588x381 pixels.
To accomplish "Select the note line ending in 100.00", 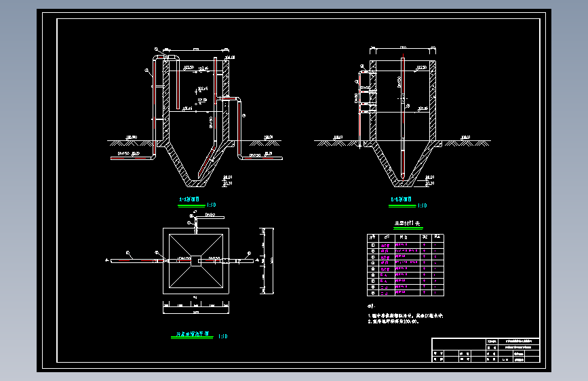I will coord(393,322).
